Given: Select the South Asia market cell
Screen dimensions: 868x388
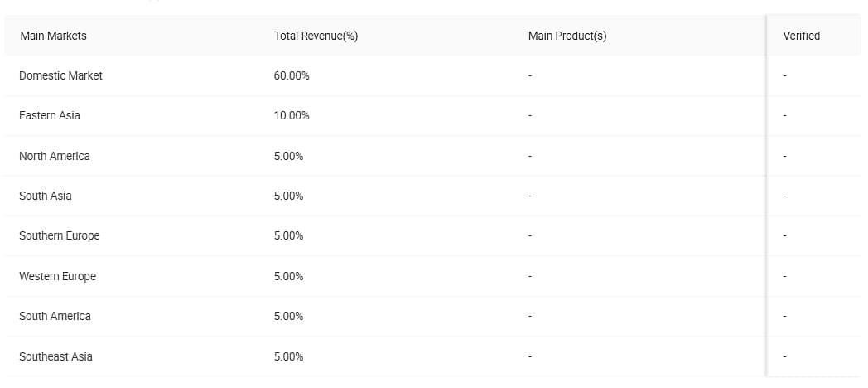Looking at the screenshot, I should (46, 196).
